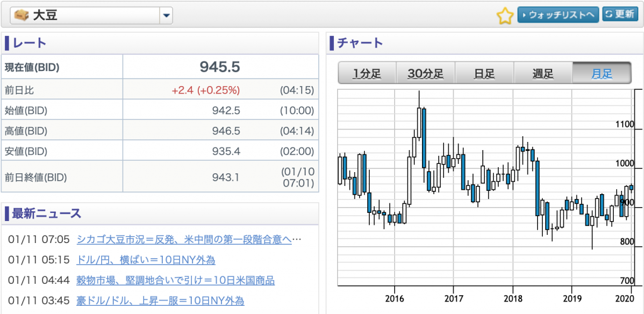Screen dimensions: 644x314
Task: Click the チャート section header
Action: (360, 43)
